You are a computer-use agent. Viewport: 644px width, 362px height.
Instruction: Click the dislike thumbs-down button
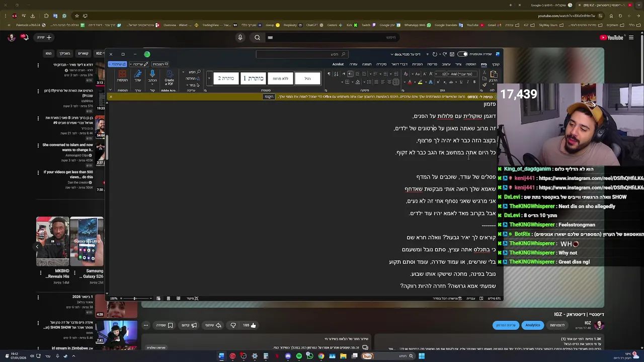233,325
